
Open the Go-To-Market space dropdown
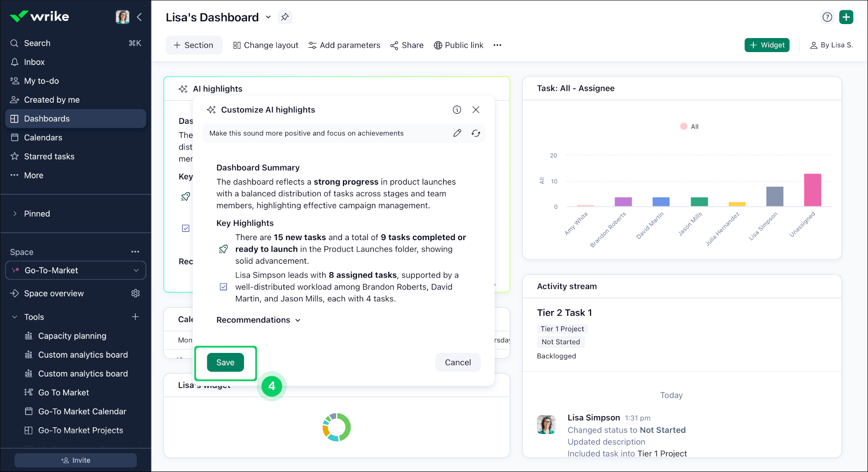click(x=76, y=270)
